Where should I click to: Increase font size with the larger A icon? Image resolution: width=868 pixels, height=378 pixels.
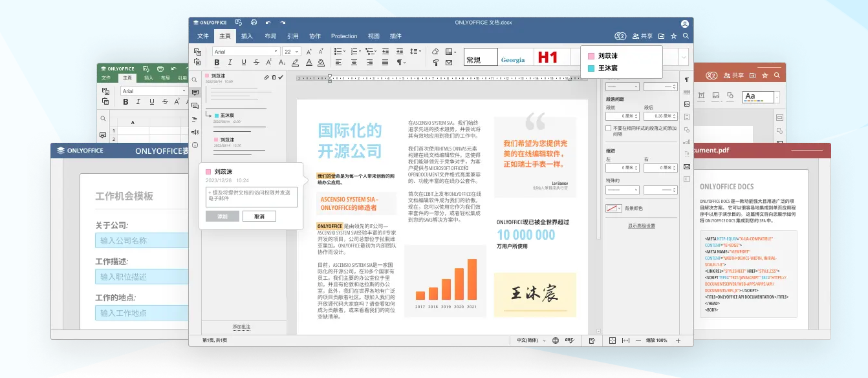(x=309, y=52)
